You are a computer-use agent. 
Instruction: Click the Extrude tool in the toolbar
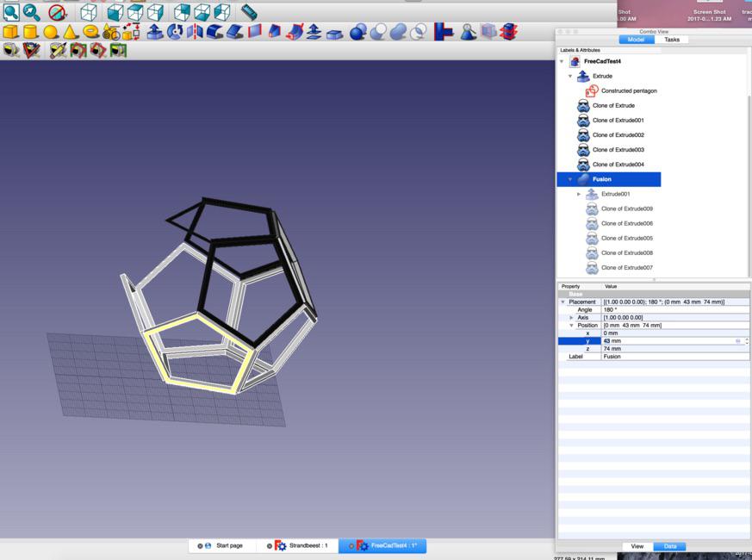tap(154, 32)
